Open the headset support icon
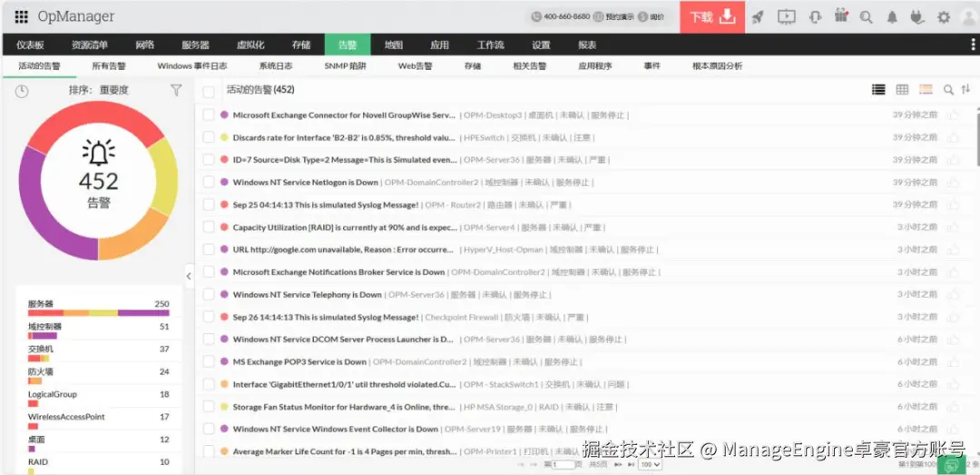This screenshot has width=980, height=475. click(814, 17)
